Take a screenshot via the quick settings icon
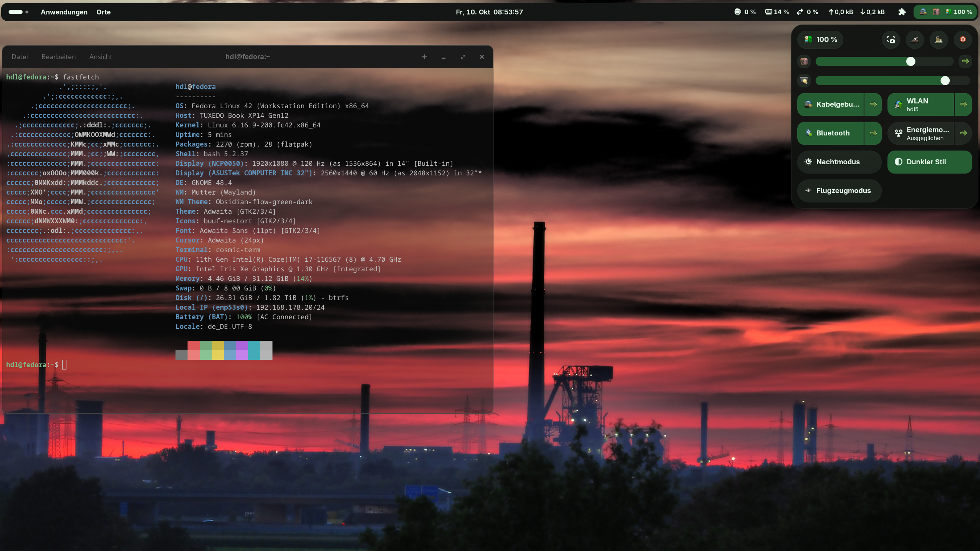The image size is (980, 551). pos(891,40)
